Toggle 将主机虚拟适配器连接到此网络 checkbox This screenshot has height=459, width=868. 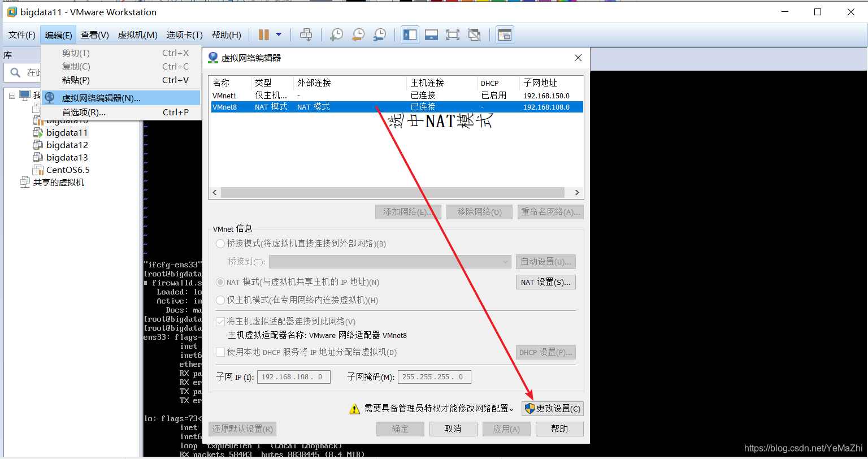point(220,322)
